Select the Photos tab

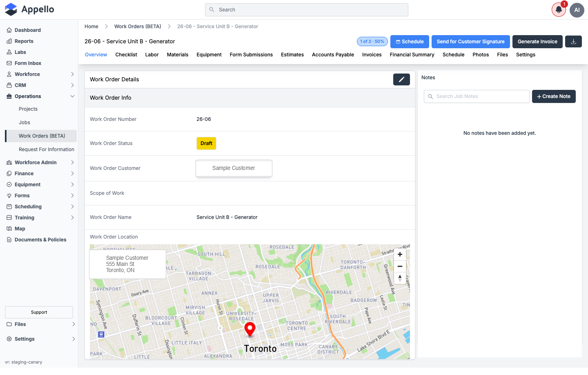pyautogui.click(x=481, y=55)
